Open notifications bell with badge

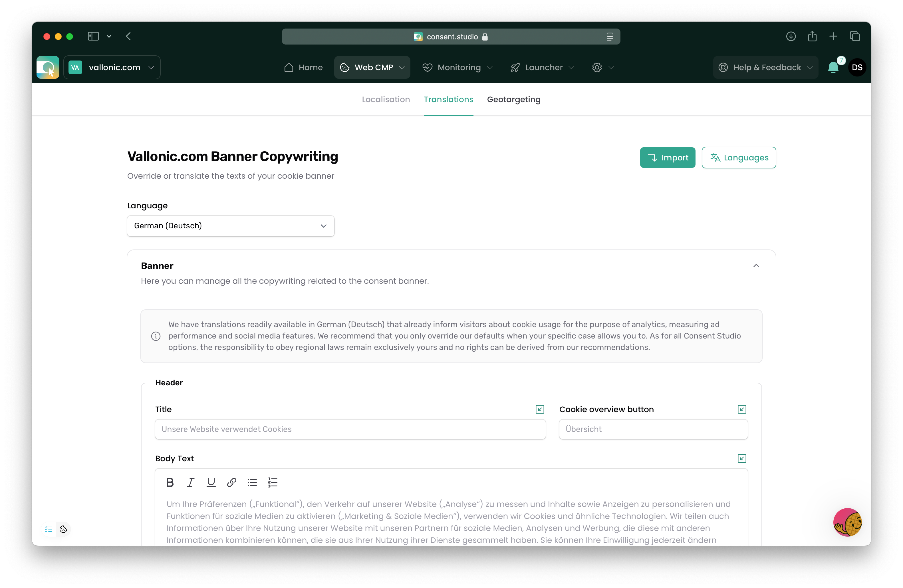click(833, 68)
